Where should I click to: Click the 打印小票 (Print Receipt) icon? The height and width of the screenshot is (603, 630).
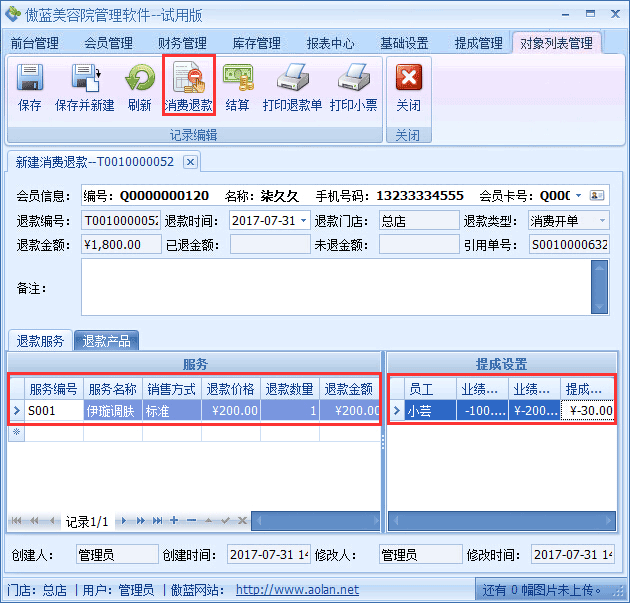click(353, 87)
